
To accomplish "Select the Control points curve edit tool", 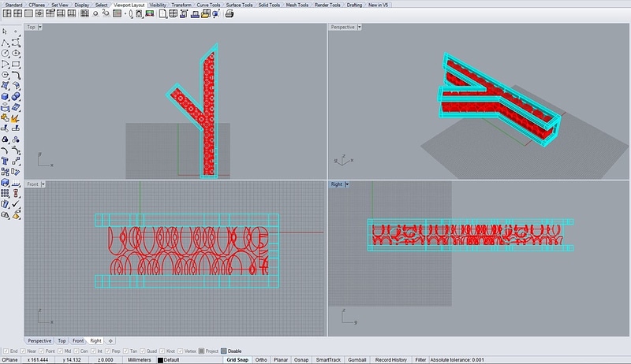I will coord(16,43).
